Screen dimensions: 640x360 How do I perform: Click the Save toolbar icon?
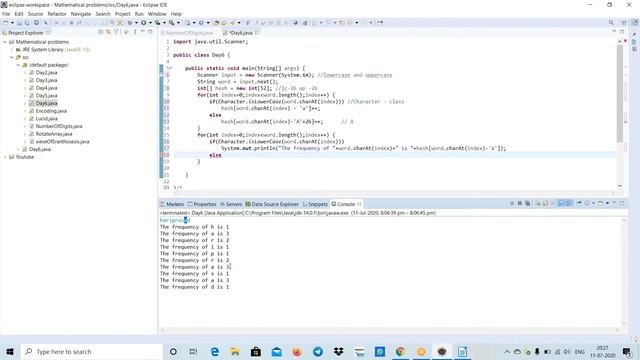(19, 23)
